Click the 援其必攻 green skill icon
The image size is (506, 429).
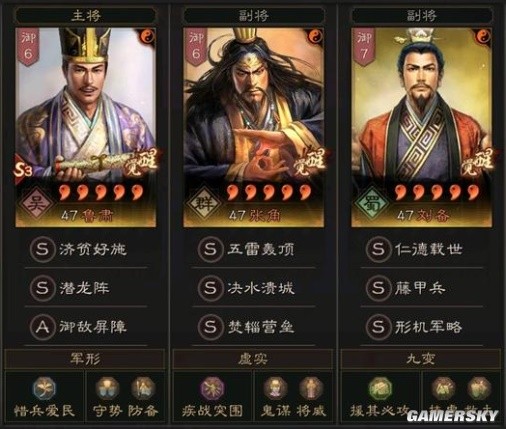point(380,388)
